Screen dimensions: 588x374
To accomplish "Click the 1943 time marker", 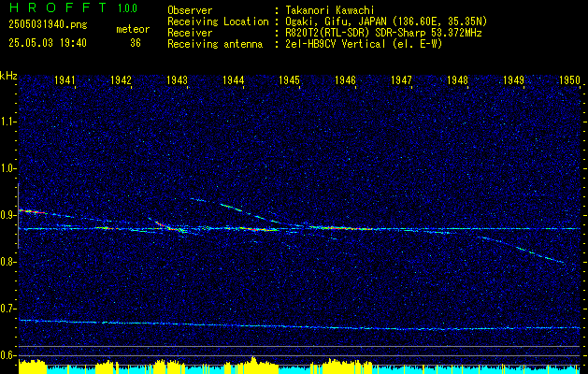I will tap(177, 79).
